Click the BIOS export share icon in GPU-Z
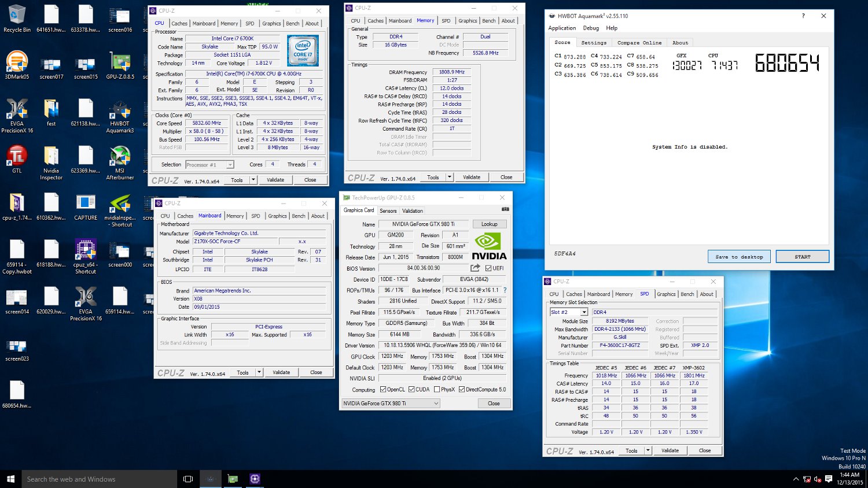 point(476,268)
